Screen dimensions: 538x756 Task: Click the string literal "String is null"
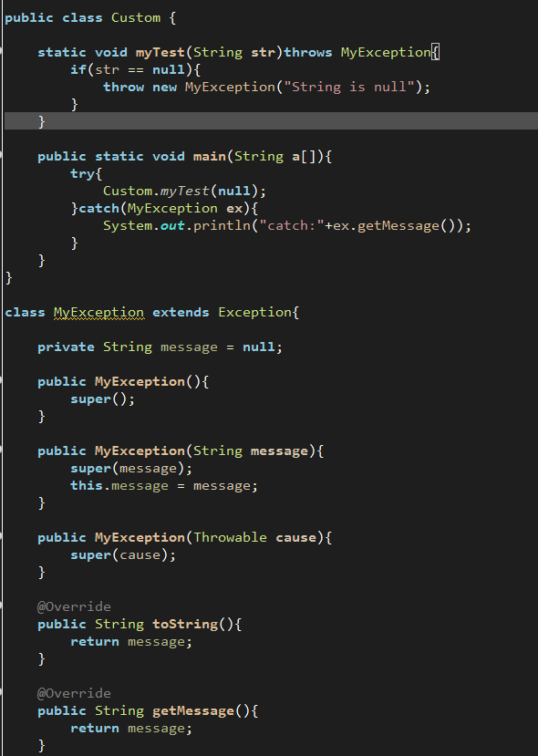[x=349, y=88]
